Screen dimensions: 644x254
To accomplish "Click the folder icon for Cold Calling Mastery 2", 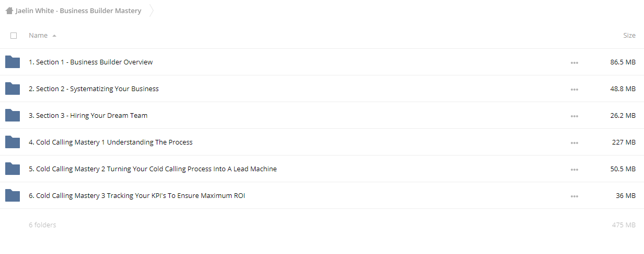I will coord(13,169).
